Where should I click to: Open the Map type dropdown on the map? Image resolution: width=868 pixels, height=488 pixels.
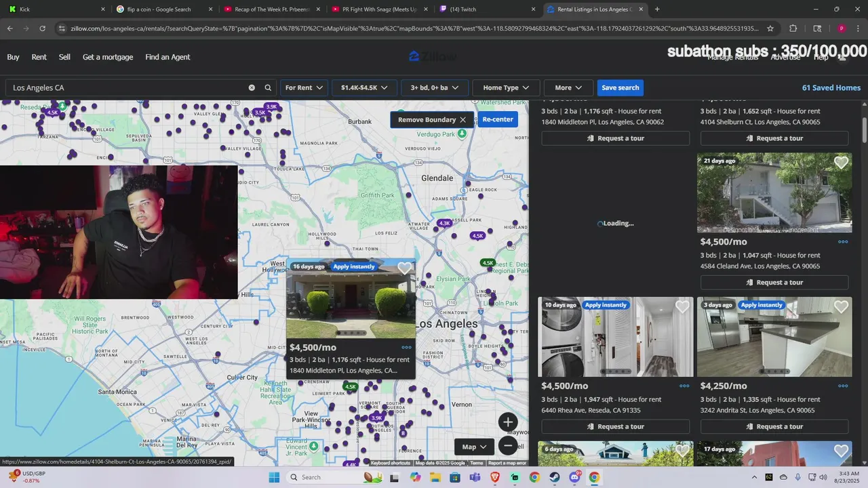coord(475,447)
